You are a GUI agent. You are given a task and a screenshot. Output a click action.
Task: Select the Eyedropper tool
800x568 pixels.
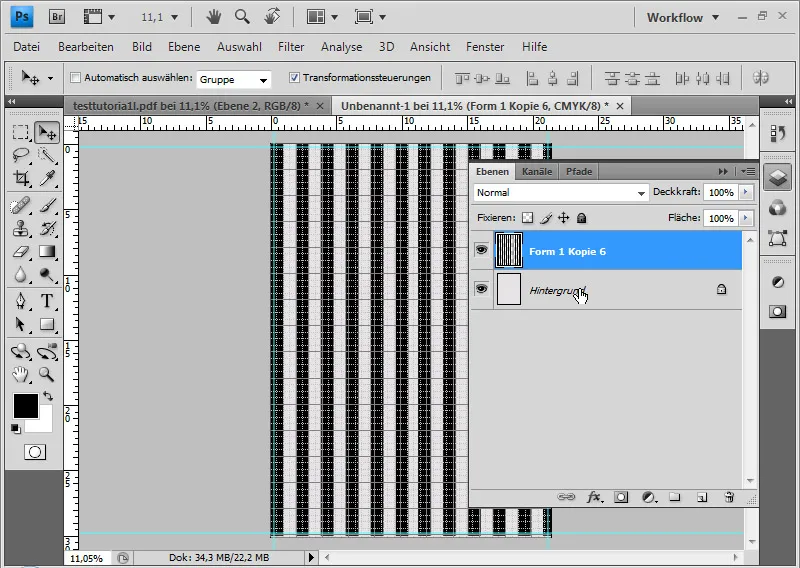click(47, 178)
